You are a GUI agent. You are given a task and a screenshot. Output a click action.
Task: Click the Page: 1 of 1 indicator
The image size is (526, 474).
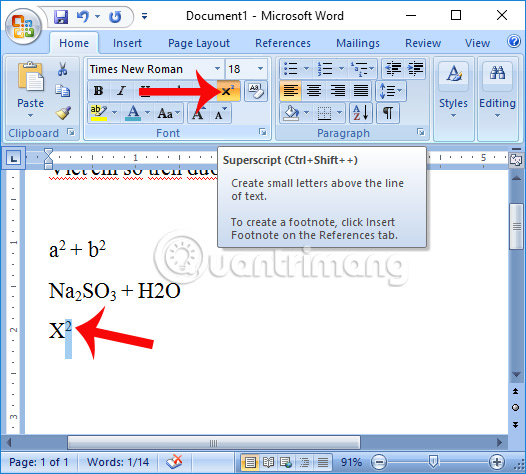pos(39,462)
